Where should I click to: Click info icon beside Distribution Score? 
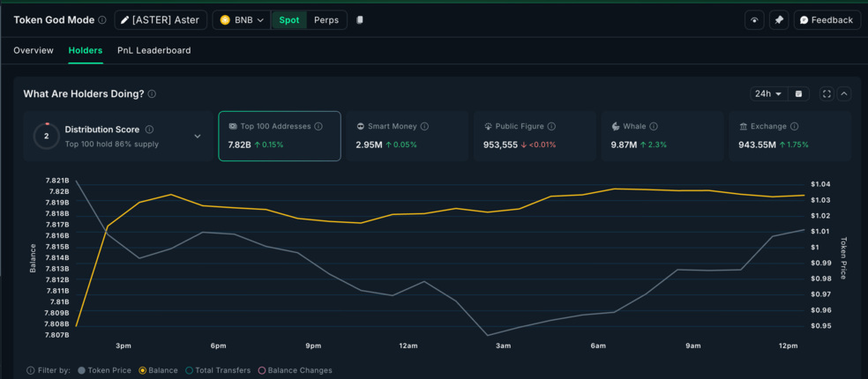point(149,130)
